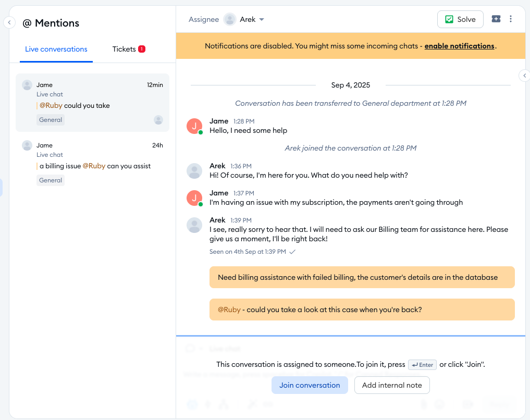The width and height of the screenshot is (530, 420).
Task: Click Jame's red avatar on 1:28 PM message
Action: coord(194,126)
